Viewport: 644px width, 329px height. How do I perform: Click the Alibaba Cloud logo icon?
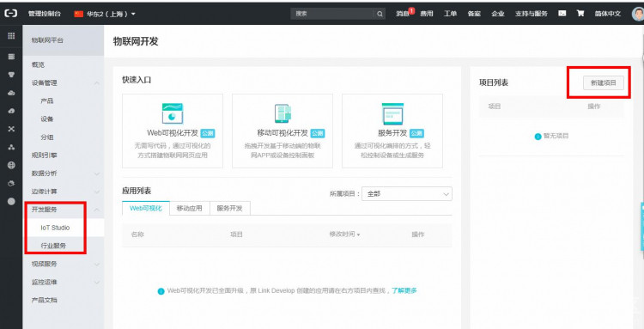coord(11,14)
